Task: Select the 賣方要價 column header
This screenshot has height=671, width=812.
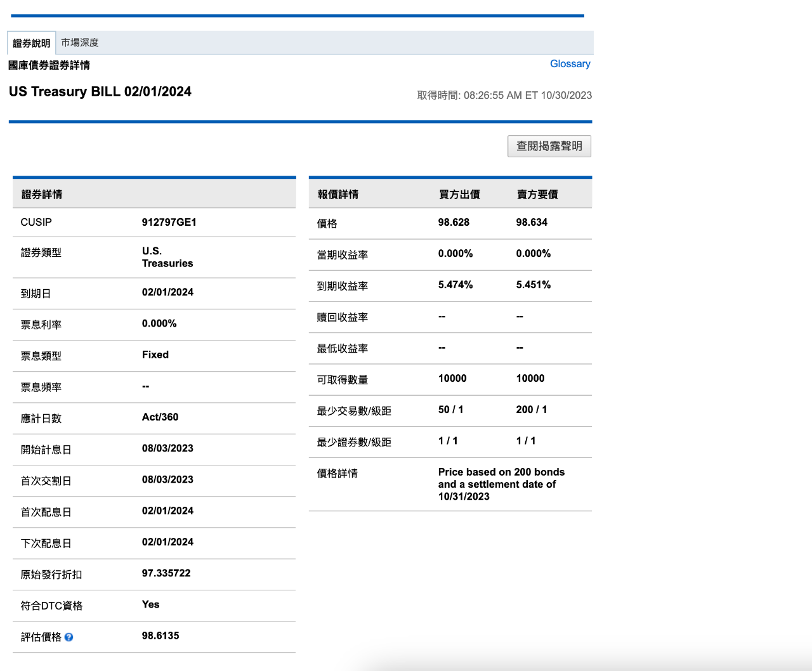Action: (537, 195)
